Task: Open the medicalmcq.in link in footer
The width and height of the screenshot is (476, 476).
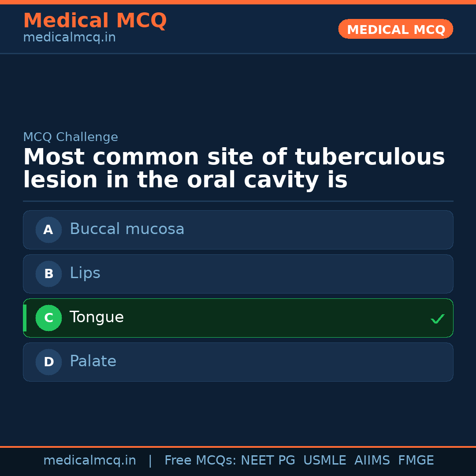Action: click(x=89, y=461)
